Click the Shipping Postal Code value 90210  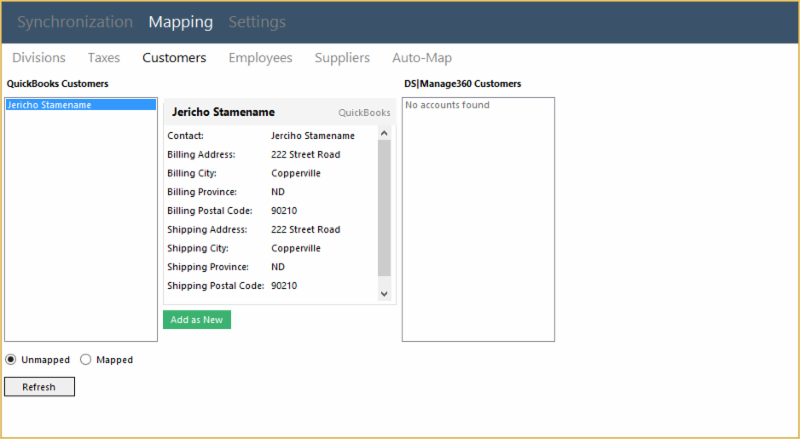284,286
